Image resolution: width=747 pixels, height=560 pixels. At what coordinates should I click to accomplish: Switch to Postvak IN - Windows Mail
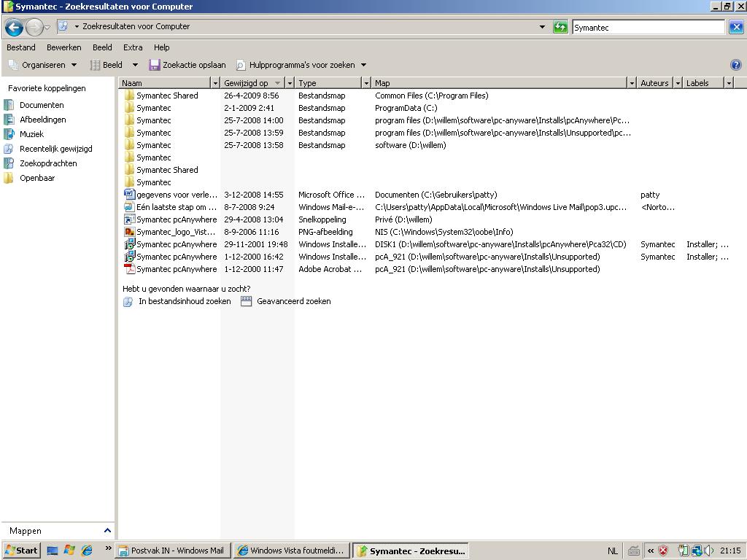coord(174,551)
